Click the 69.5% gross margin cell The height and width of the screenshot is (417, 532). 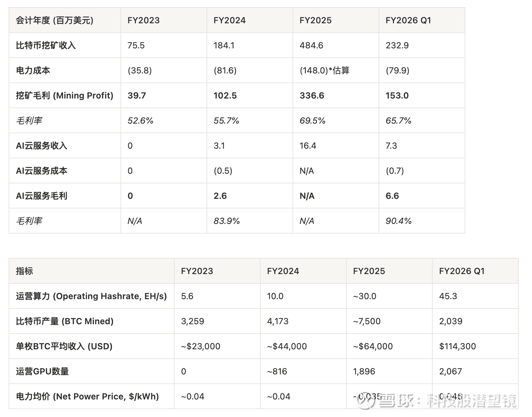pos(312,121)
